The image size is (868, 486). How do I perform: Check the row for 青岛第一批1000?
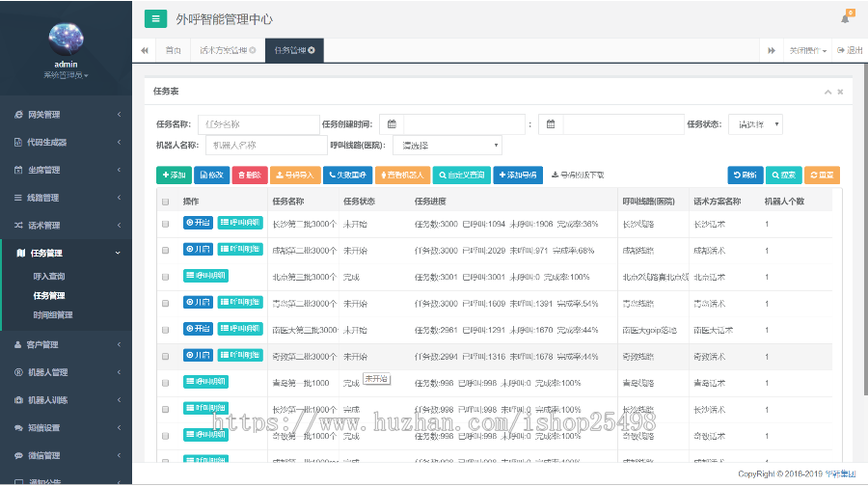pos(165,383)
